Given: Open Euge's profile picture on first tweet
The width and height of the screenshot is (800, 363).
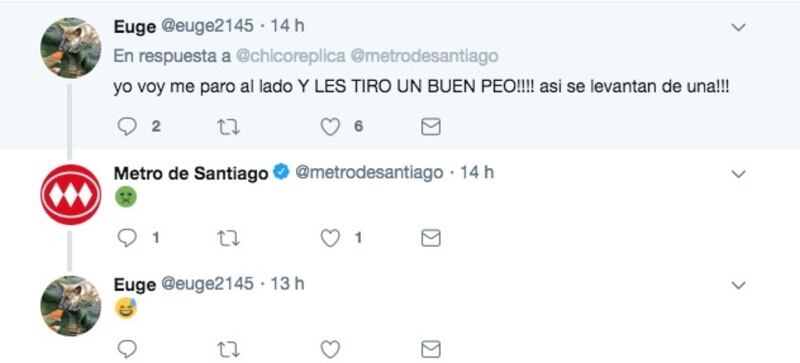Looking at the screenshot, I should (70, 47).
